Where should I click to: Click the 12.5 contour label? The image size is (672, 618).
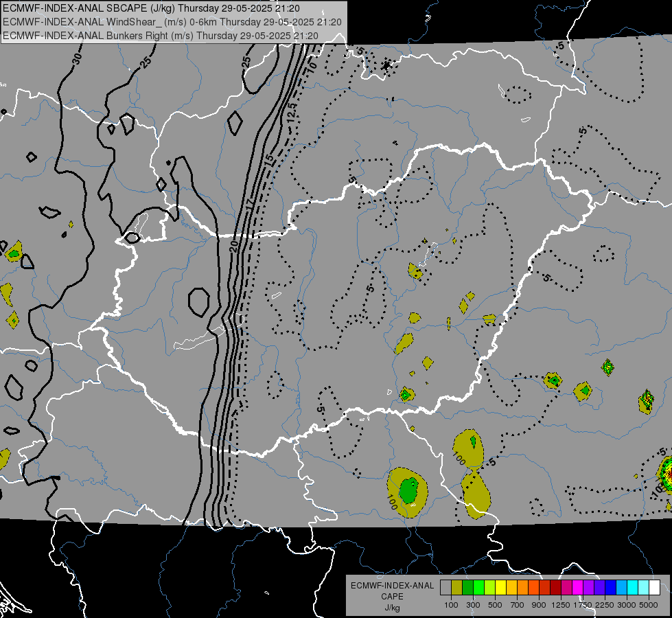[x=292, y=113]
